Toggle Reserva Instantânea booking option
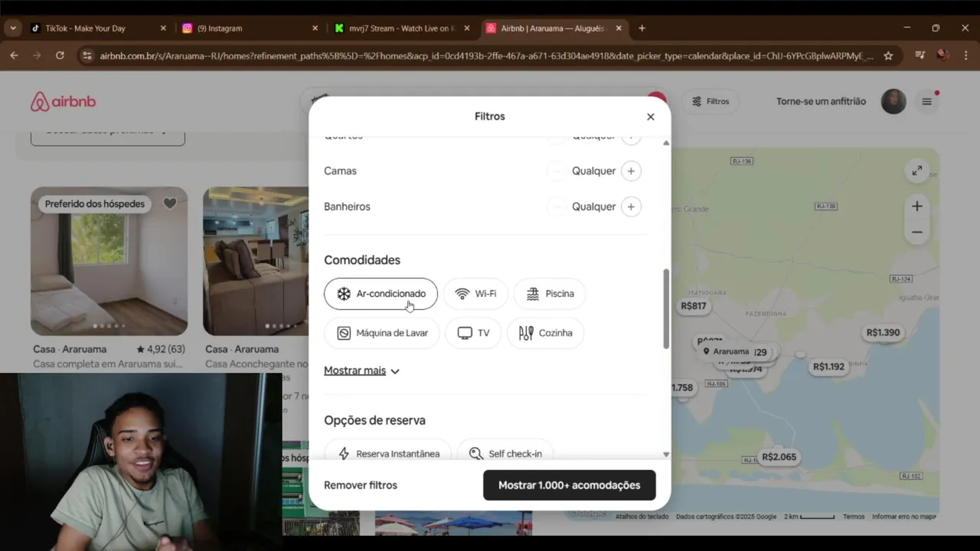 tap(387, 453)
